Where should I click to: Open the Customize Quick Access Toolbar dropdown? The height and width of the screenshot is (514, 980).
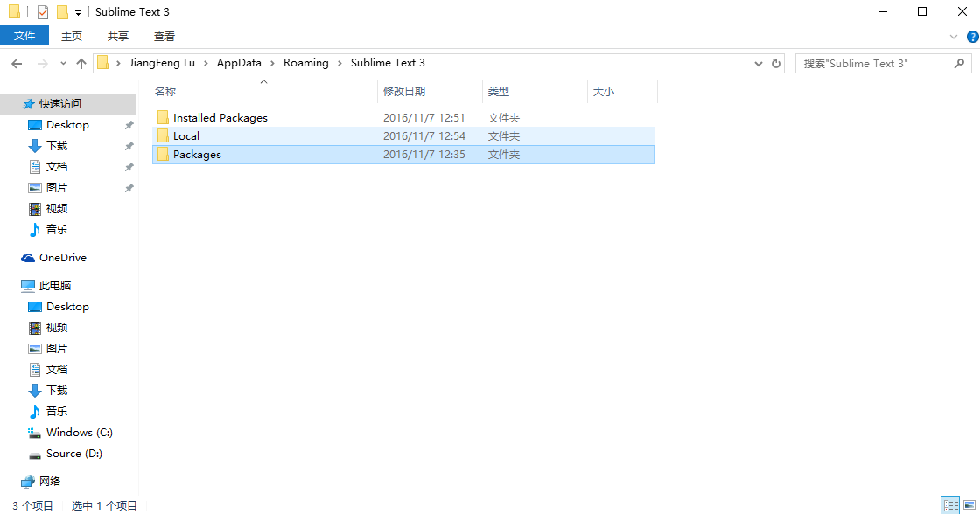click(x=78, y=12)
